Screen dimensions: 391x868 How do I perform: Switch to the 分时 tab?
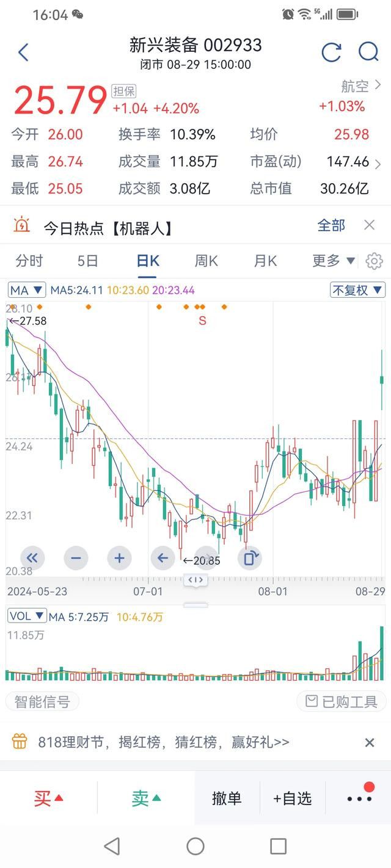[29, 261]
